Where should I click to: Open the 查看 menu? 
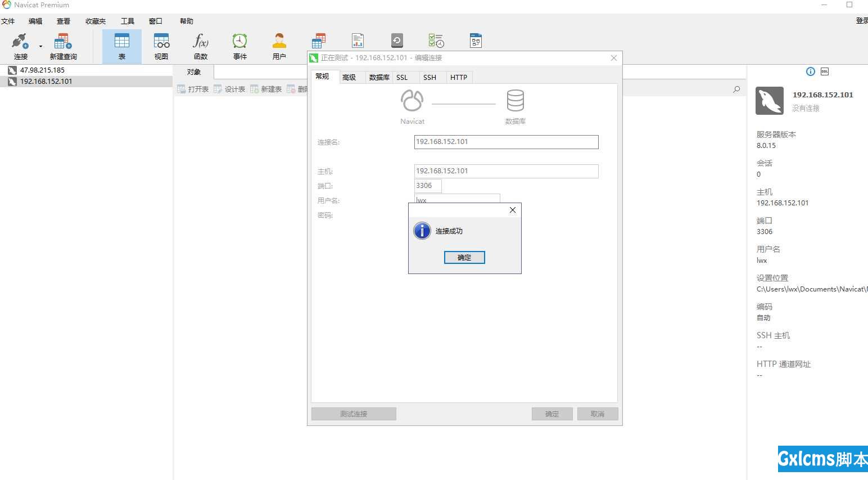click(64, 21)
